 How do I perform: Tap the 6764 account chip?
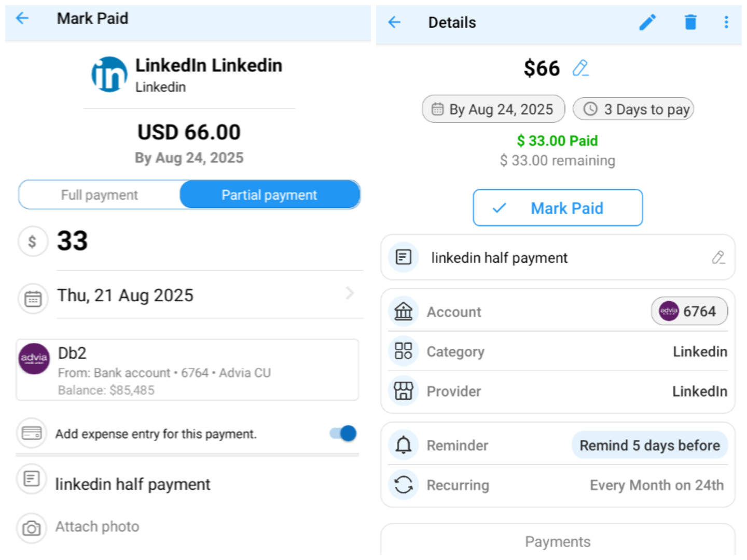689,311
